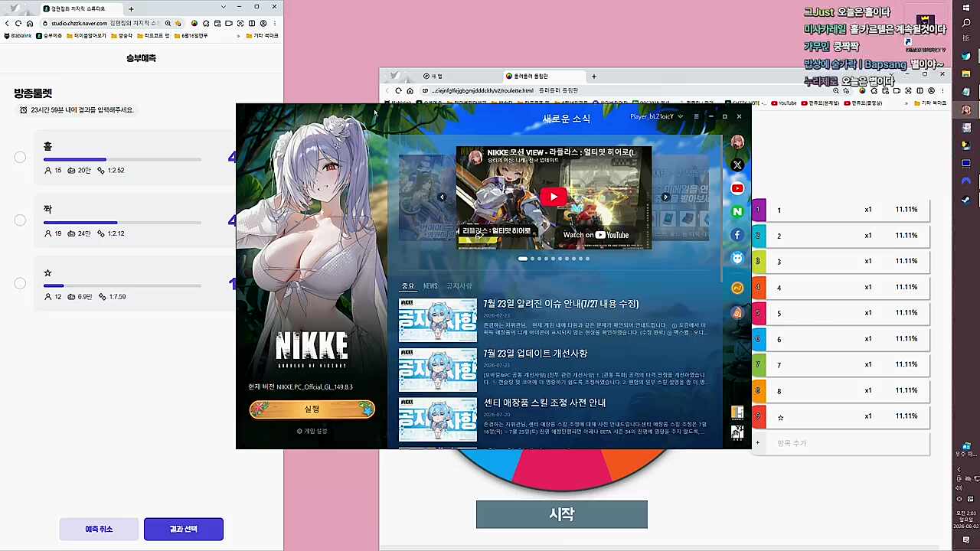The width and height of the screenshot is (980, 551).
Task: Open the Naver icon in NIKKE launcher sidebar
Action: 737,211
